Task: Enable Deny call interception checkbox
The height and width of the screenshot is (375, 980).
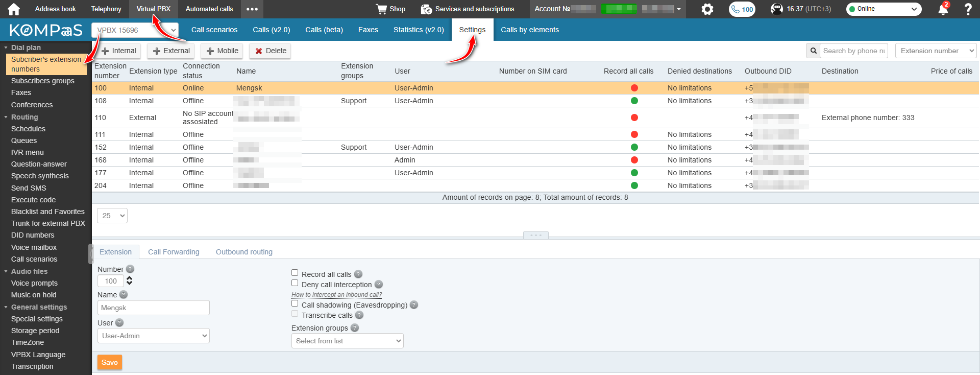Action: click(x=295, y=283)
